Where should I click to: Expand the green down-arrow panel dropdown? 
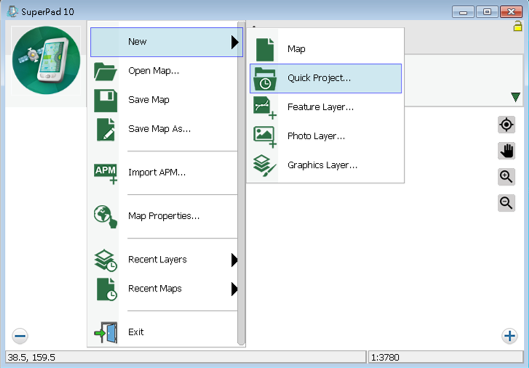click(515, 97)
